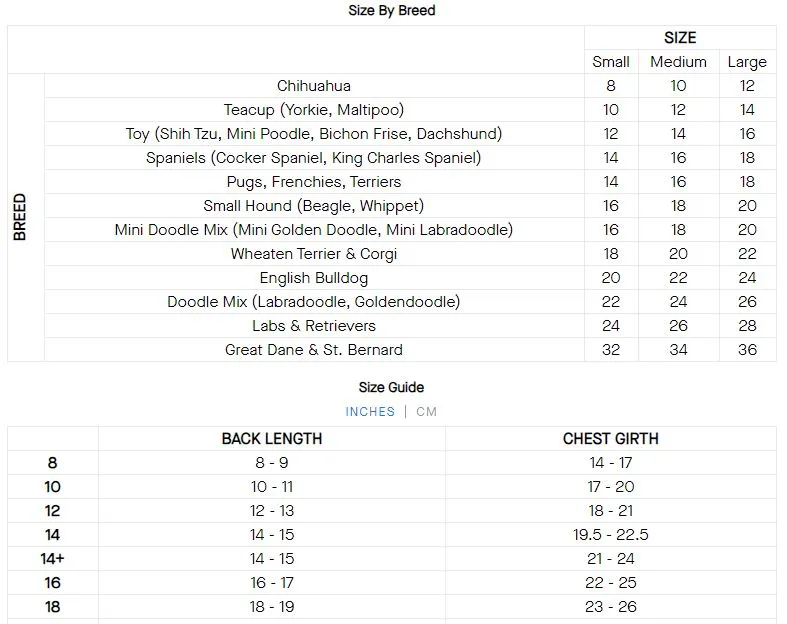Click the vertical BREED label
787x624 pixels.
[20, 217]
